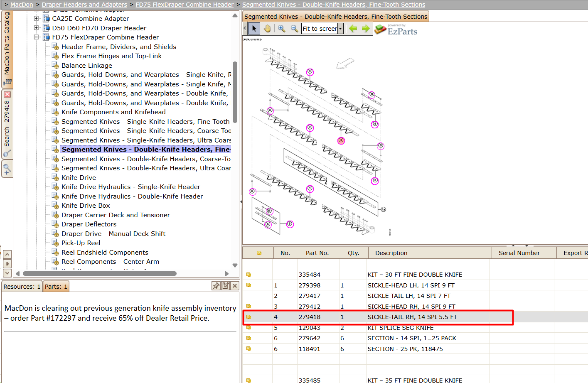Collapse the FD75 FlexDraper Combine Header node

click(x=36, y=37)
